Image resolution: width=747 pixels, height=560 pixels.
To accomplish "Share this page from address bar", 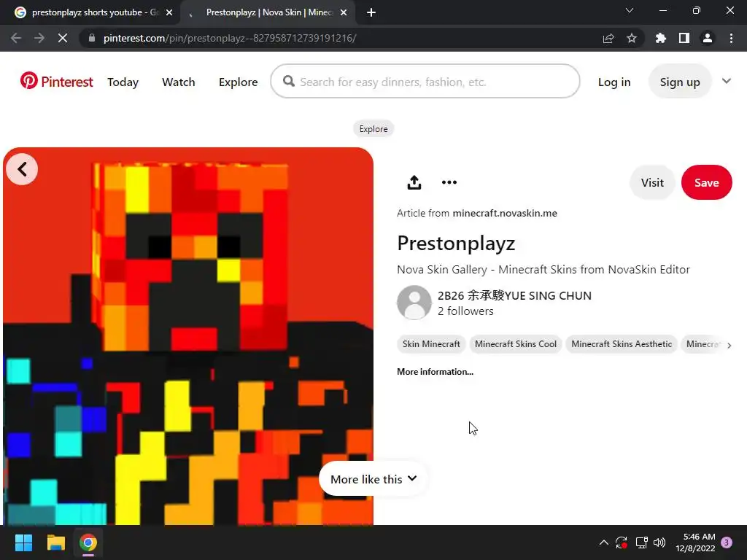I will [608, 38].
